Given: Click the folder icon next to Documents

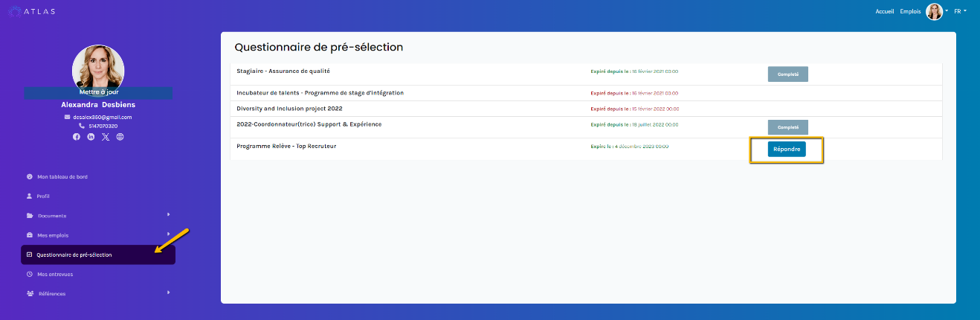Looking at the screenshot, I should point(30,216).
